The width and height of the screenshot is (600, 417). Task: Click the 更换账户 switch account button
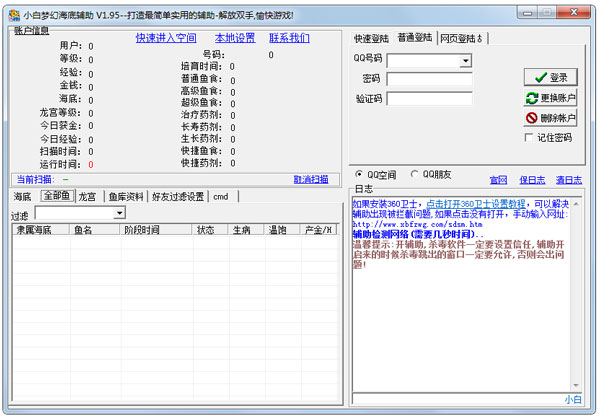coord(550,98)
